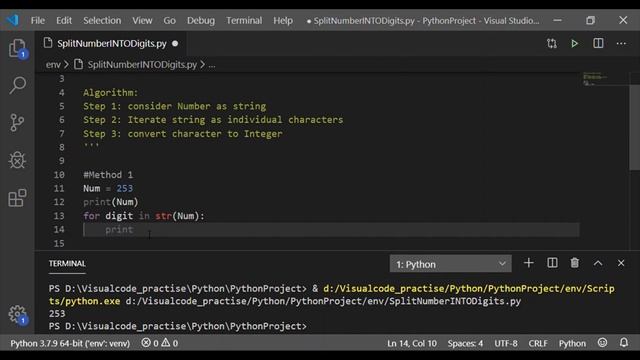Image resolution: width=640 pixels, height=360 pixels.
Task: Click Step 3: convert character to Integer line
Action: pos(182,133)
